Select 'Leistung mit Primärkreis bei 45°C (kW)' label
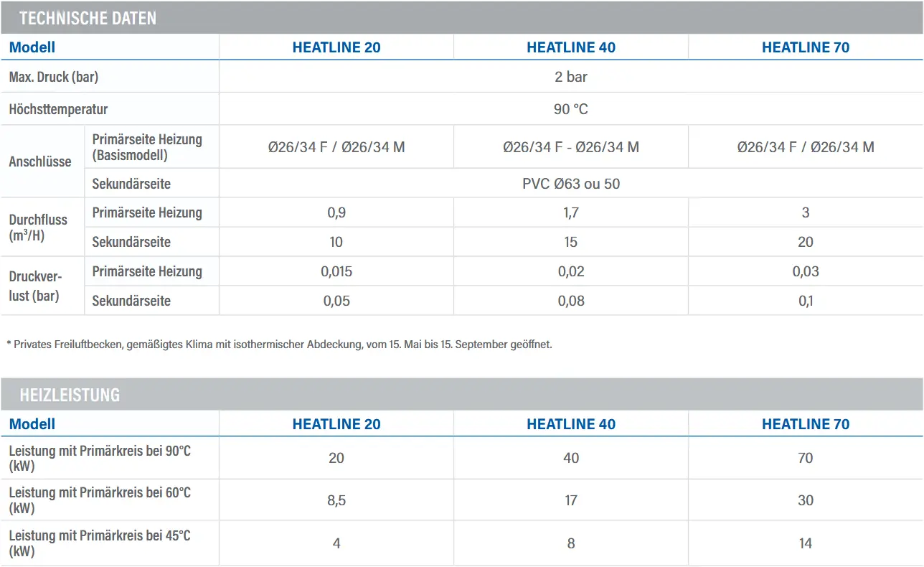 click(x=100, y=543)
